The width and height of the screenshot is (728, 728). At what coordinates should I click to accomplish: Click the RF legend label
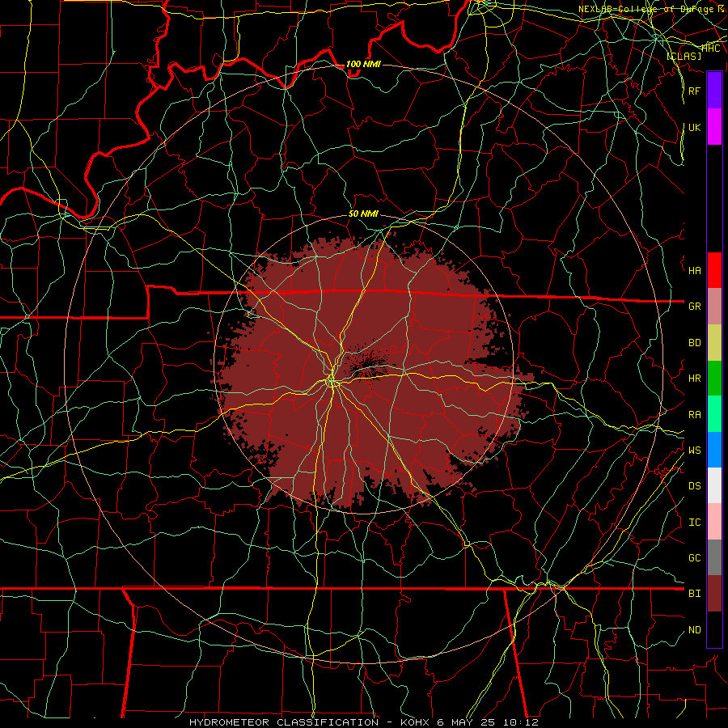(x=694, y=91)
